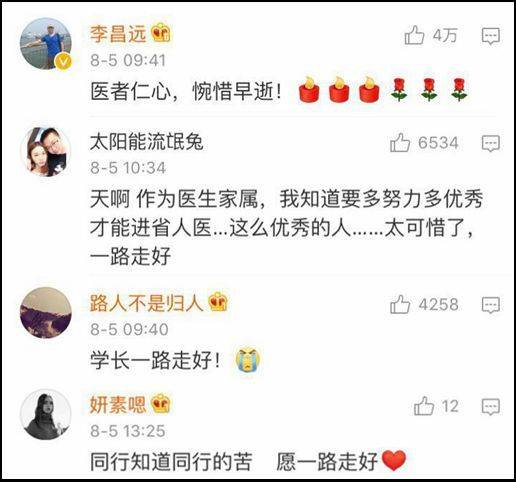View 路人不是归人's landscape avatar
This screenshot has width=516, height=482.
click(x=46, y=313)
